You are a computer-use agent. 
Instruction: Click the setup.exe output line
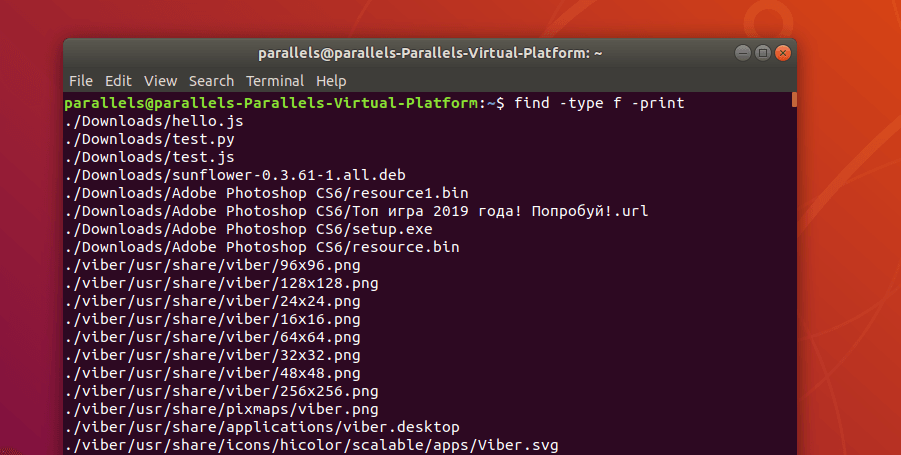(248, 229)
